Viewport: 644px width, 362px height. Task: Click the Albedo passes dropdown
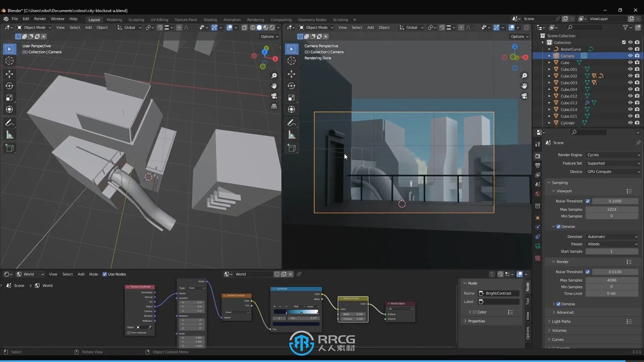[x=612, y=244]
